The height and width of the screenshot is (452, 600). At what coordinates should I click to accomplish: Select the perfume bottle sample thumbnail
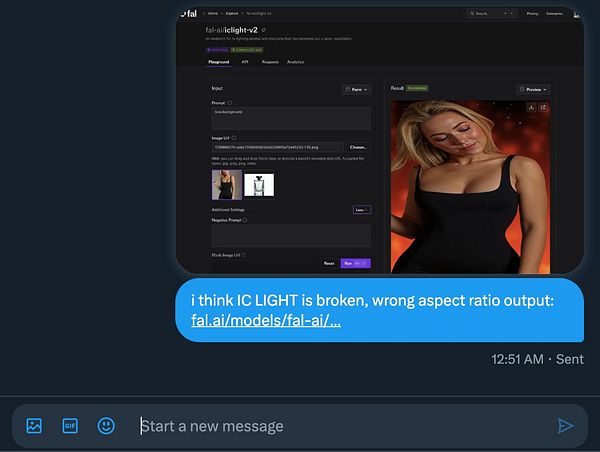259,185
